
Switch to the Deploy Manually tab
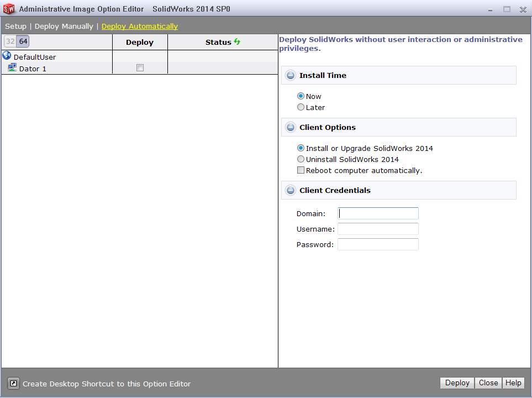pos(64,26)
